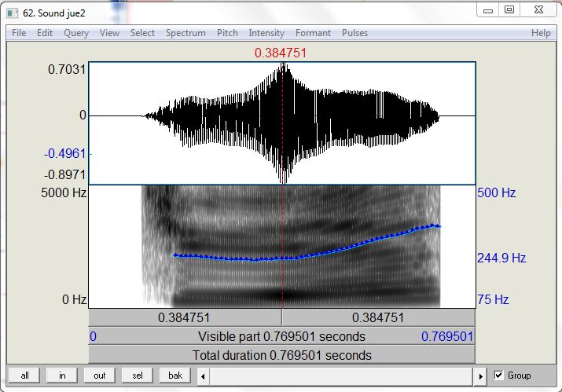The height and width of the screenshot is (392, 562).
Task: Play the right 0.384751 segment bar
Action: pos(379,317)
